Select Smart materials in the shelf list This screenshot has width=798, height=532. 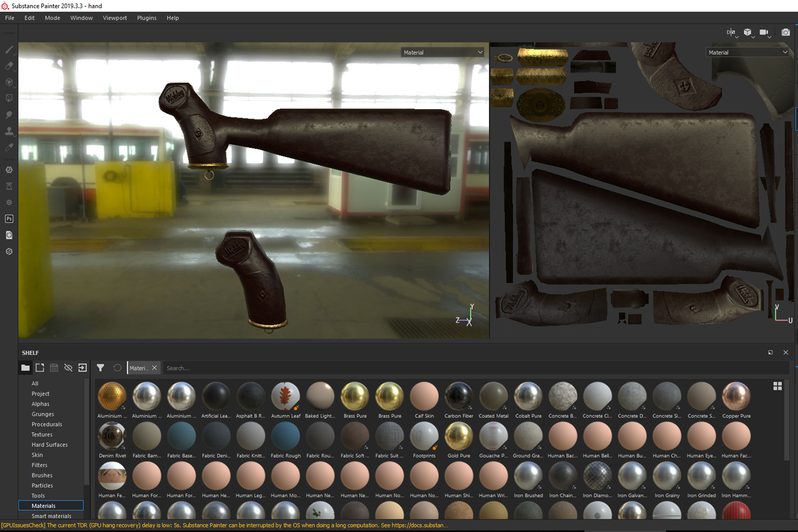(x=51, y=516)
